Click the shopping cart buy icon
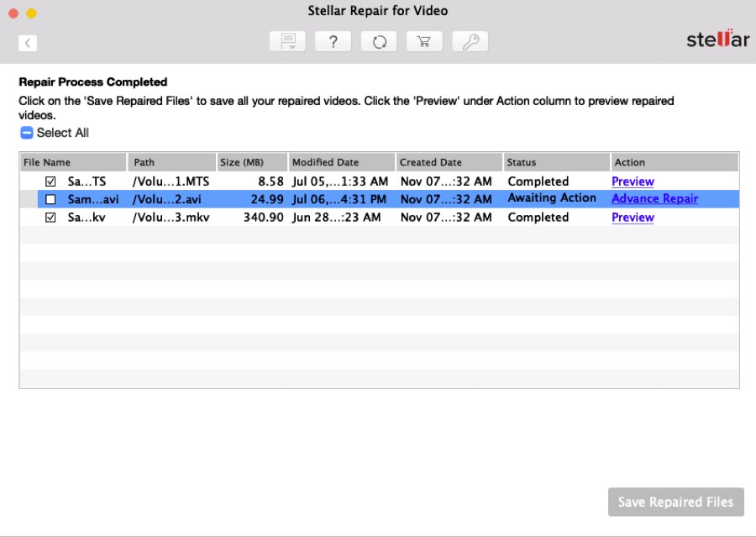Image resolution: width=756 pixels, height=537 pixels. [x=424, y=42]
